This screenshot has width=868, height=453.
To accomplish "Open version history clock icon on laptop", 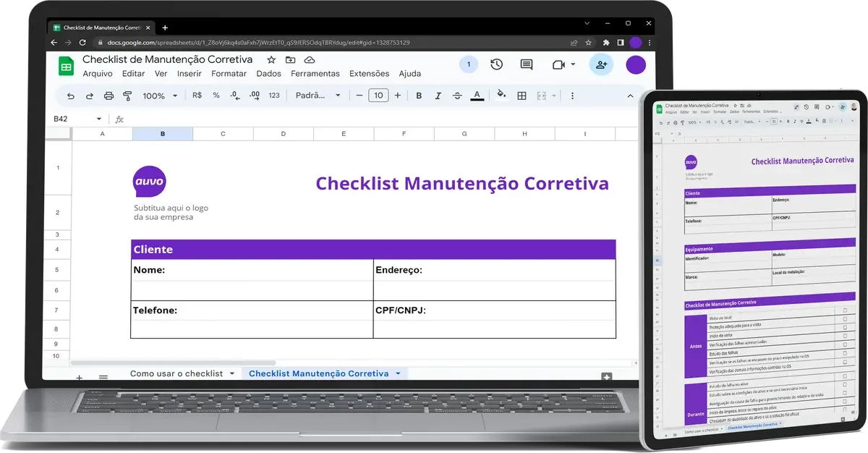I will 496,64.
